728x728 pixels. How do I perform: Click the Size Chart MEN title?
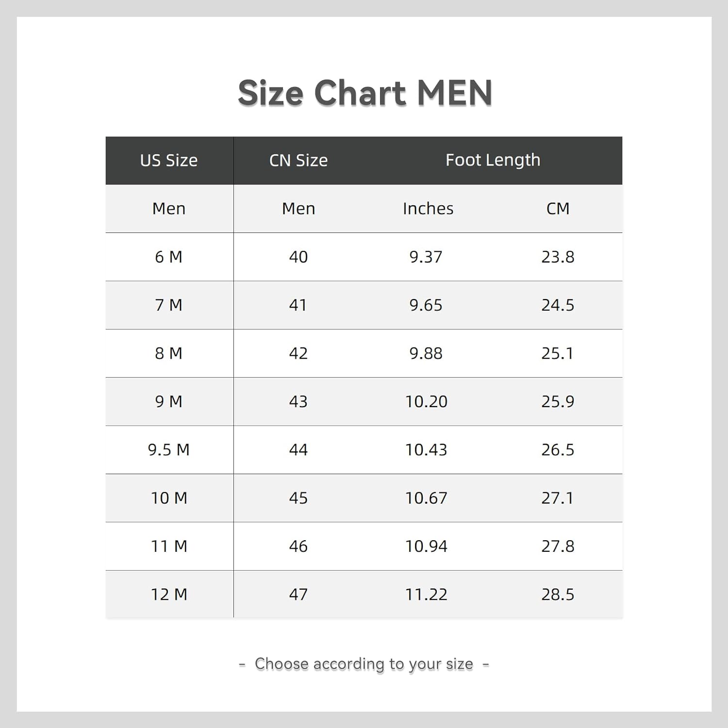point(365,93)
